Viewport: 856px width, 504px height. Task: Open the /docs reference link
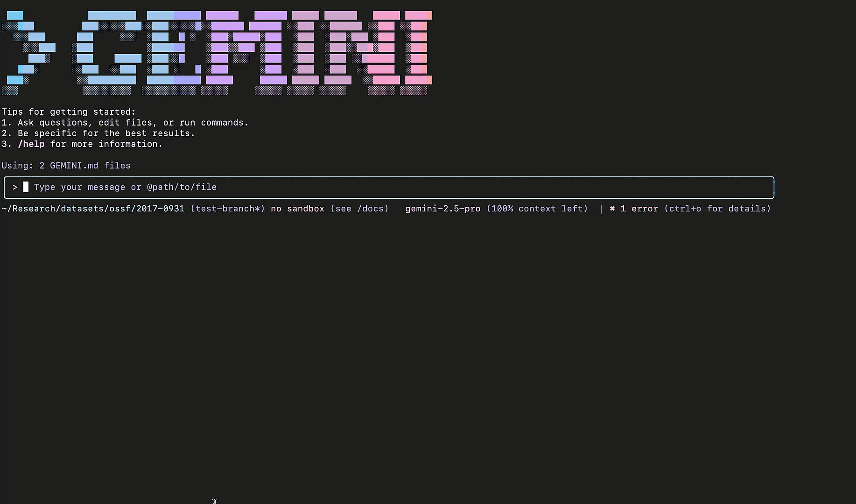click(x=372, y=209)
